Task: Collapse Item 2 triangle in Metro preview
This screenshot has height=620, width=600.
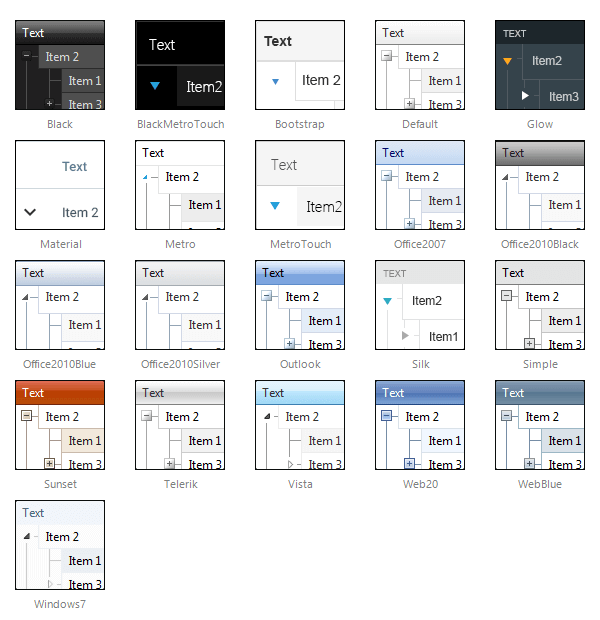Action: 145,177
